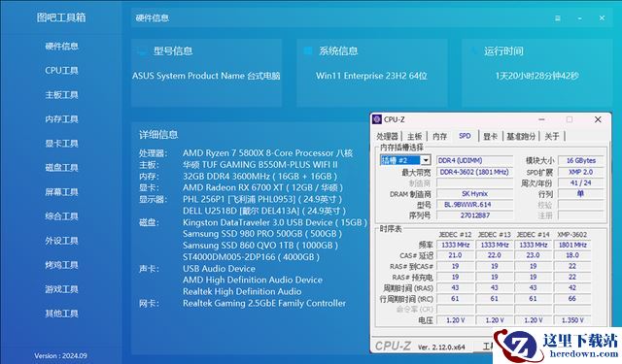Click the XMP-3602 voltage 1.350 V cell
The width and height of the screenshot is (622, 364).
(x=572, y=320)
